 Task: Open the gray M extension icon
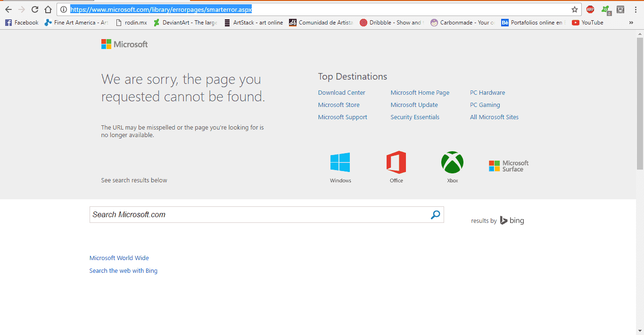621,9
